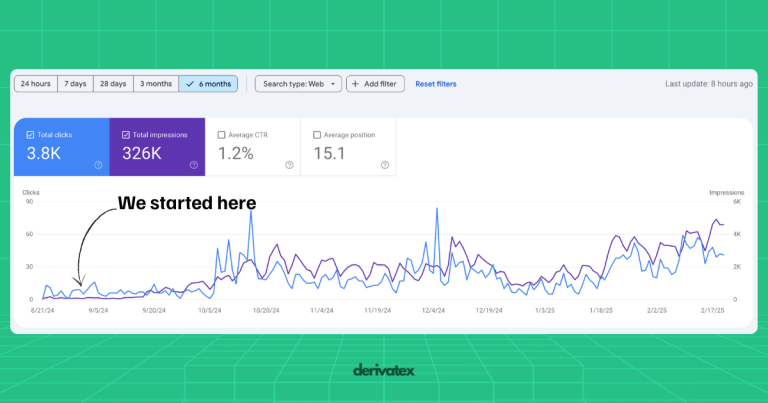Click the 10/20/24 date on chart axis
The image size is (768, 403).
266,310
